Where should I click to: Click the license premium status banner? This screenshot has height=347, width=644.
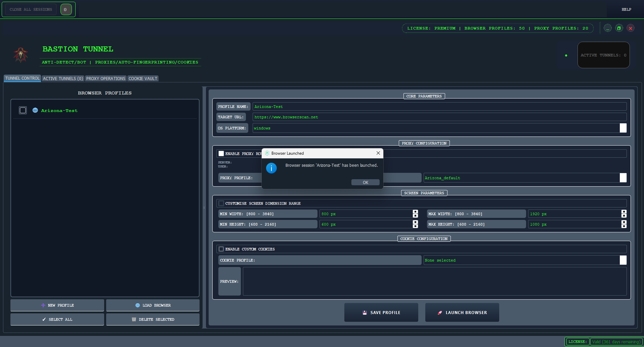tap(498, 28)
